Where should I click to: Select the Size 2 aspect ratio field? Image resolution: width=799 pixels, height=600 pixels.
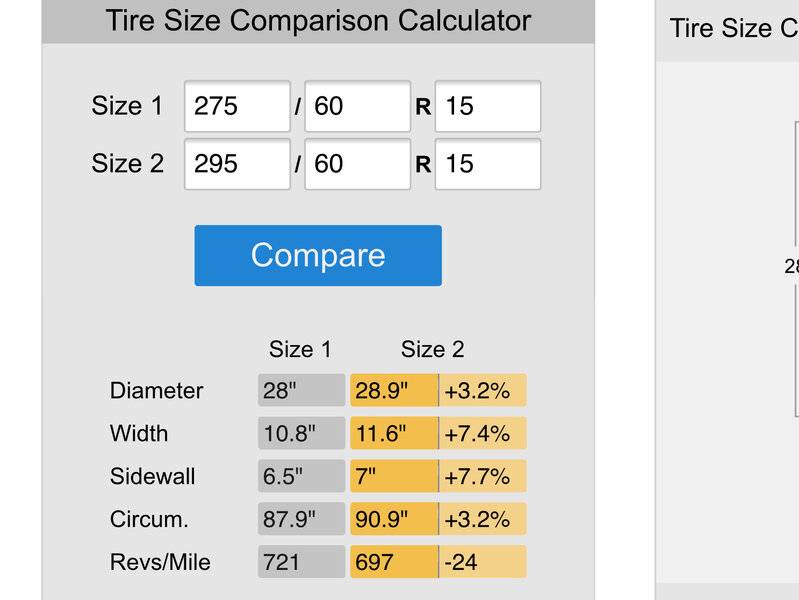(358, 164)
